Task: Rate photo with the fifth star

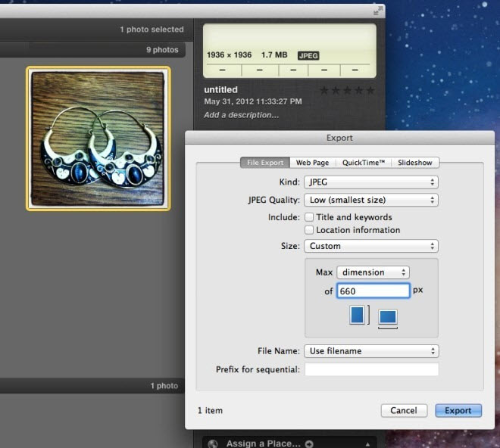Action: click(x=370, y=91)
